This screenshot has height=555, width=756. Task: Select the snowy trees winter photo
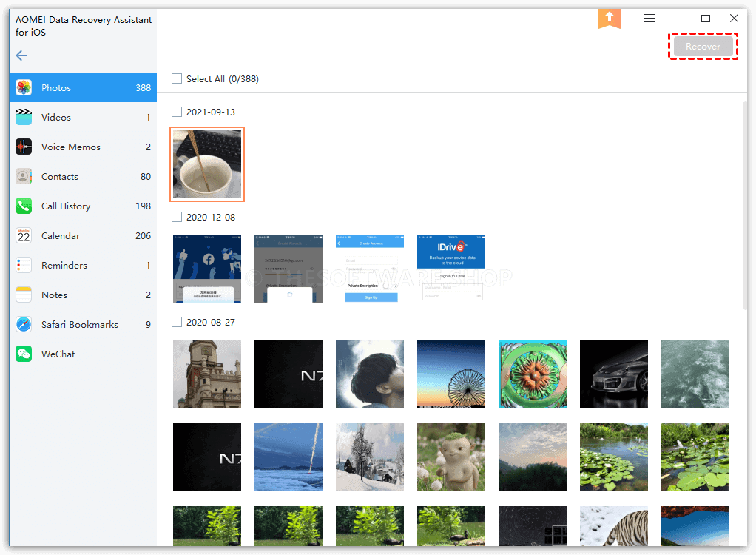pos(370,457)
